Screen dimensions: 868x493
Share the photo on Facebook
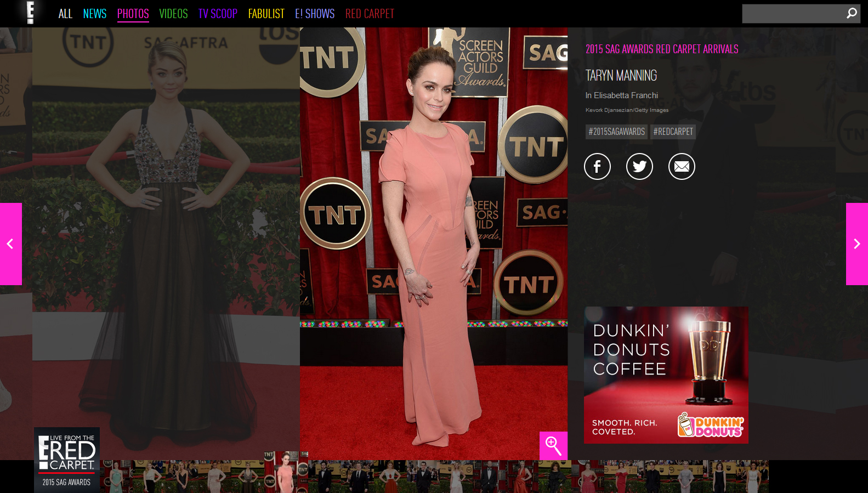point(597,167)
